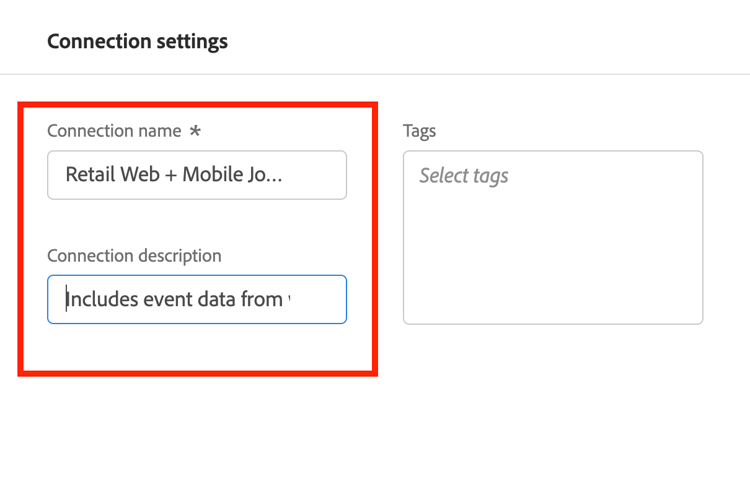750x485 pixels.
Task: Place cursor in 'Includes event data from' text
Action: pos(173,299)
